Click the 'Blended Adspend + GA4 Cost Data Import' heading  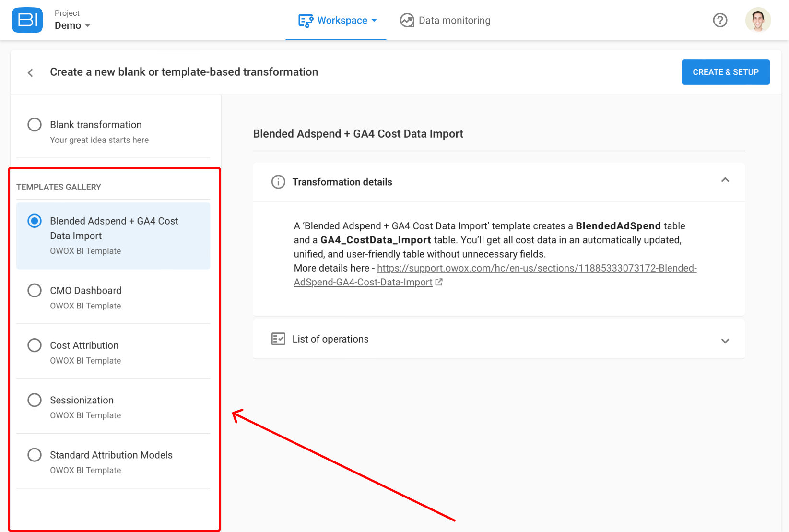point(358,134)
